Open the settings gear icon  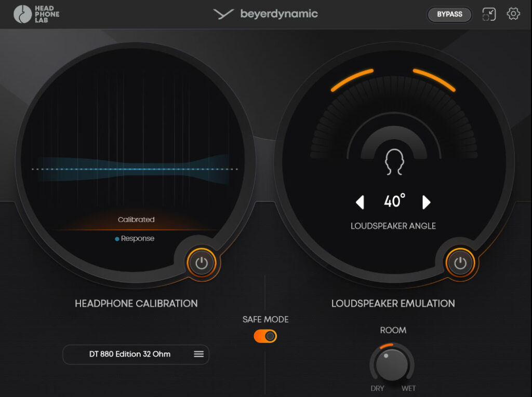point(512,14)
